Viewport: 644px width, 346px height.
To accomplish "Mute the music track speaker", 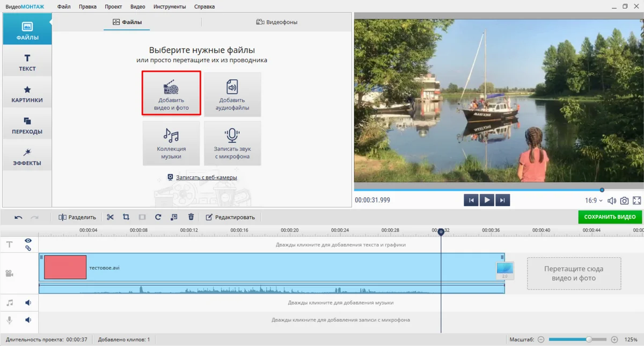I will point(28,303).
